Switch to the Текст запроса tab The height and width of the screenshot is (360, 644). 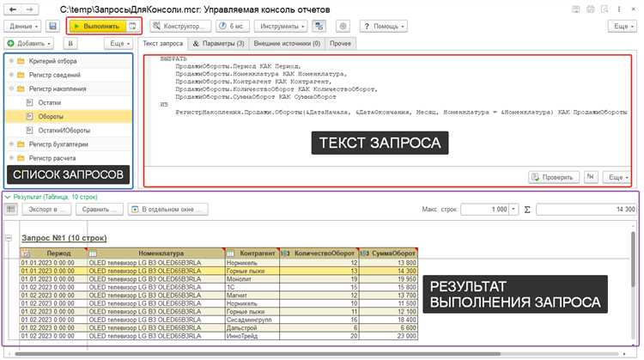162,43
